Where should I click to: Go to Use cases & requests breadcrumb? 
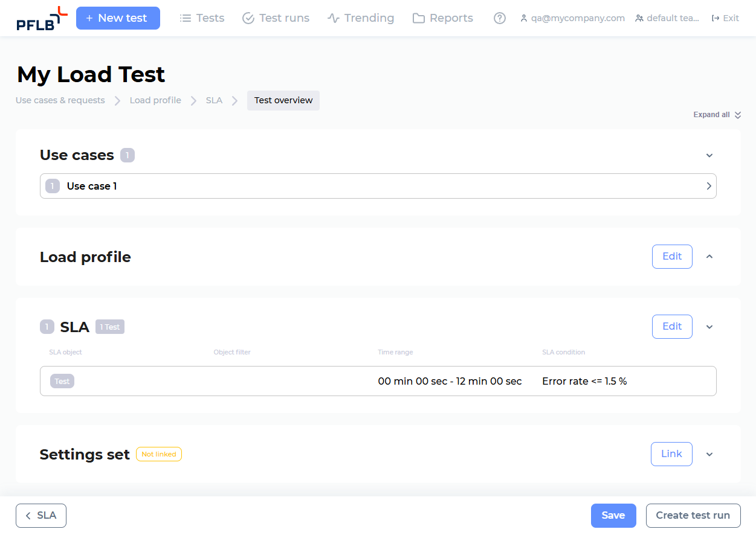click(60, 100)
